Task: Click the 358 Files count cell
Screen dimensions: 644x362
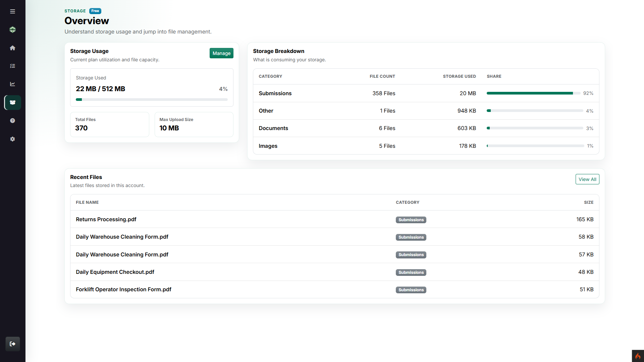Action: [384, 93]
